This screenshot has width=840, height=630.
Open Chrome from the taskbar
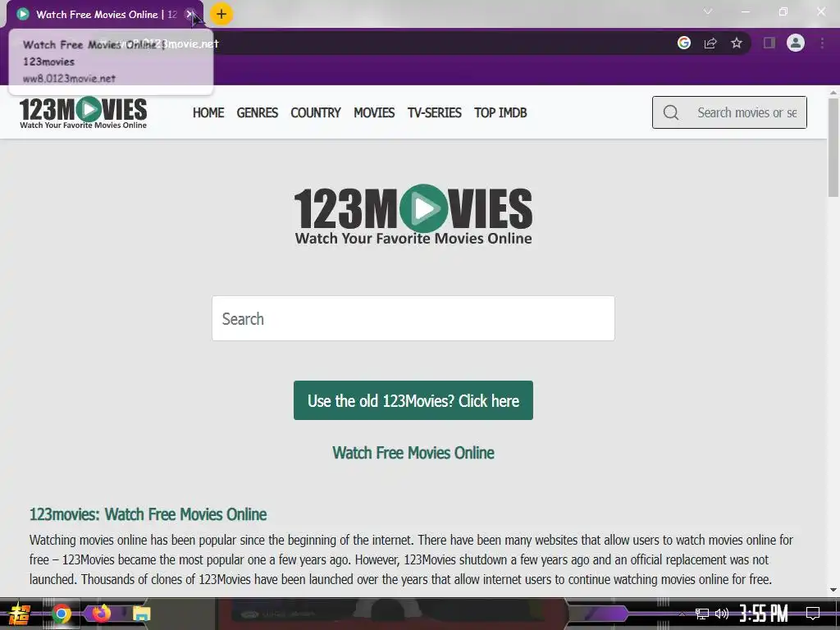pyautogui.click(x=61, y=614)
